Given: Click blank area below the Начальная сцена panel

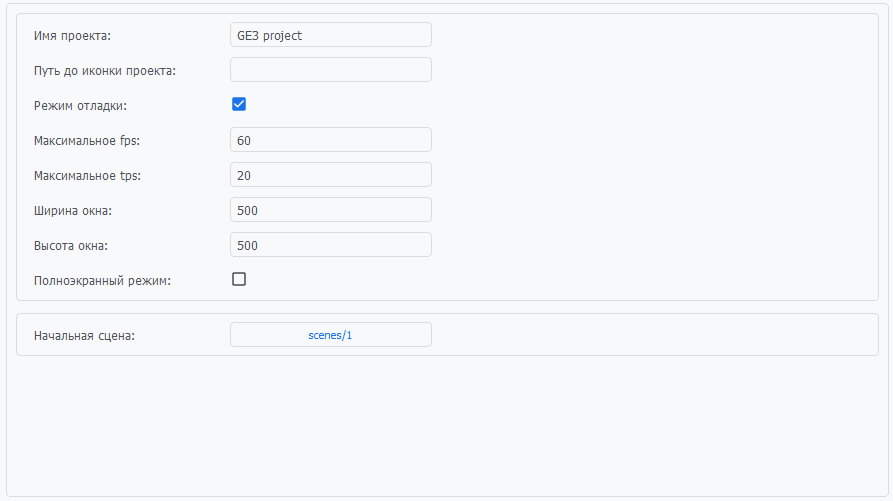Looking at the screenshot, I should pos(446,425).
